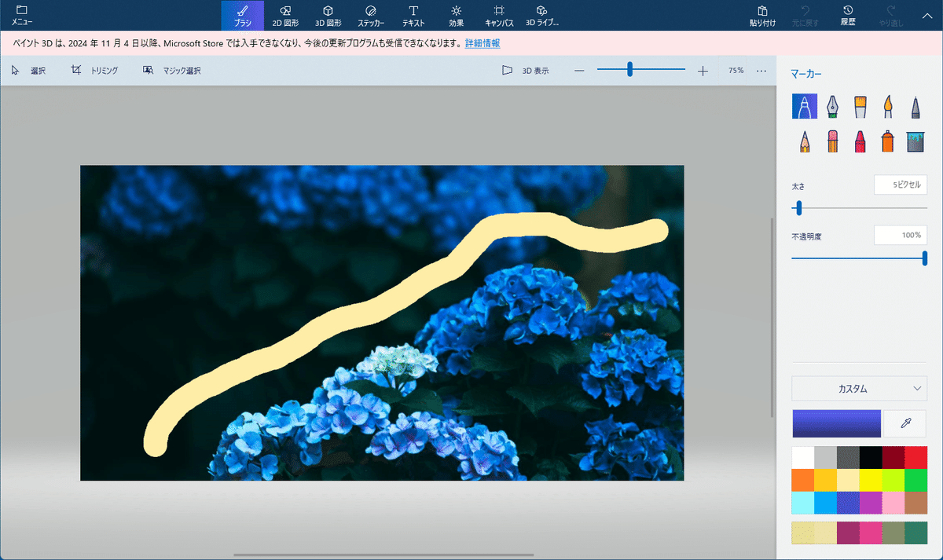The width and height of the screenshot is (943, 560).
Task: Choose the bright yellow color swatch
Action: coord(871,480)
